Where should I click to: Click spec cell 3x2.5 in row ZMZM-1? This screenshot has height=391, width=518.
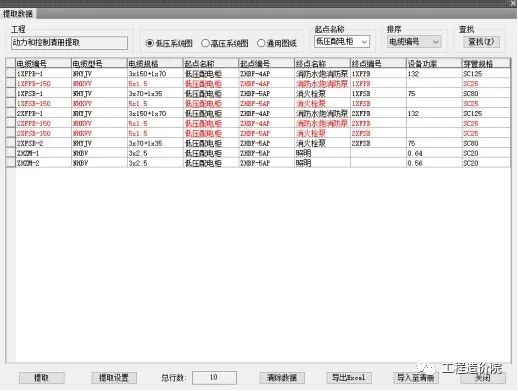pyautogui.click(x=155, y=154)
